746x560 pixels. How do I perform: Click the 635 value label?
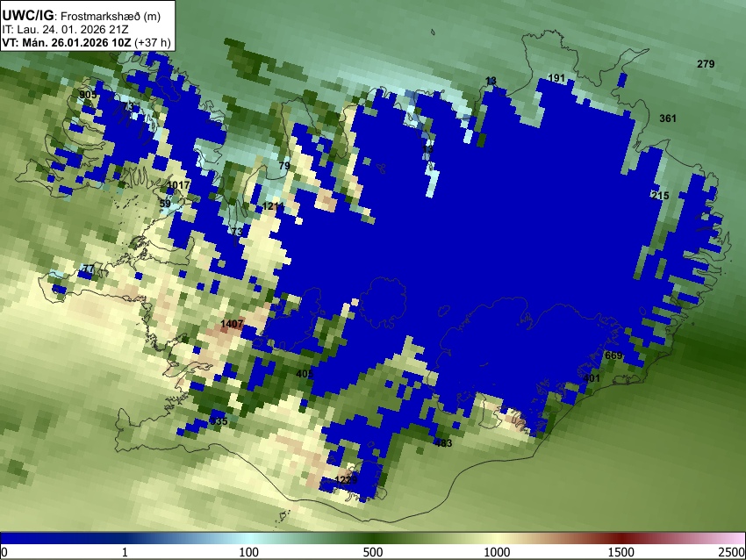pos(219,421)
